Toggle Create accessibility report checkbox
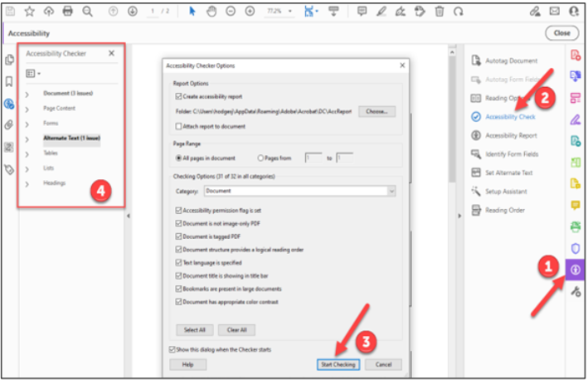 177,96
